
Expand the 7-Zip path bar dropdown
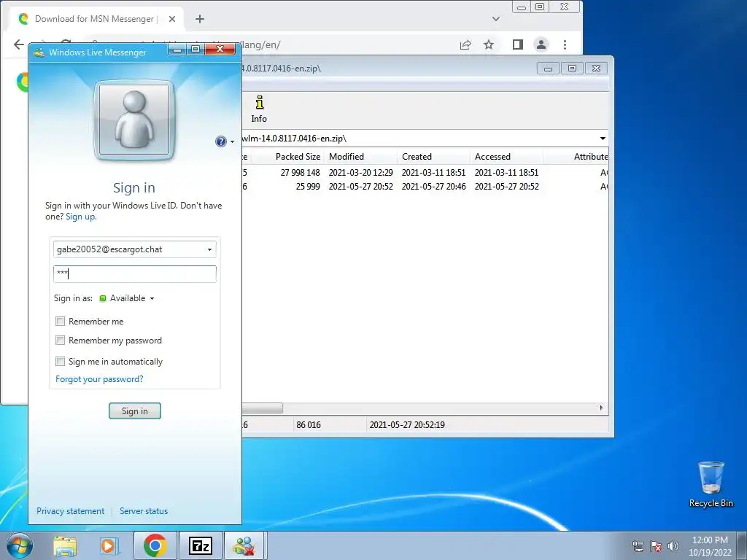(603, 139)
